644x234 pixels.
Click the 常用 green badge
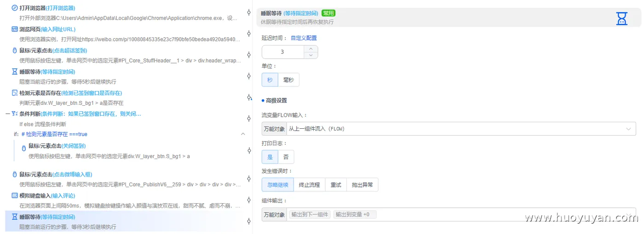[x=328, y=13]
